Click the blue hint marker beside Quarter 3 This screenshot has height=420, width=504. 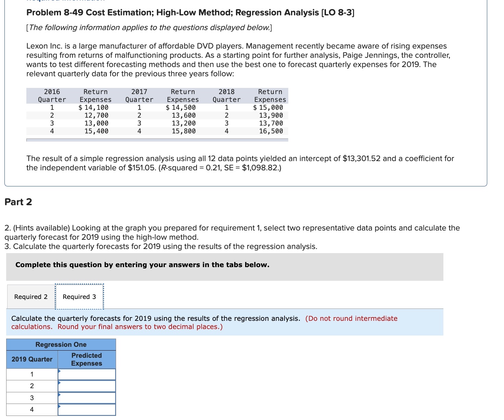pyautogui.click(x=60, y=395)
